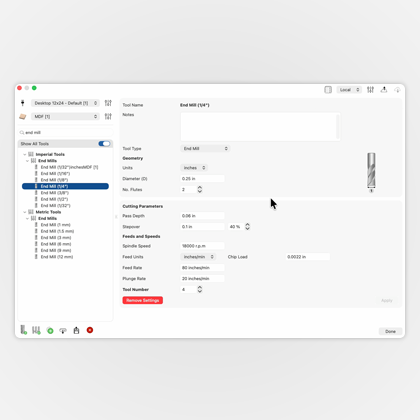This screenshot has width=420, height=420.
Task: Toggle the Show All Tools switch
Action: tap(104, 144)
